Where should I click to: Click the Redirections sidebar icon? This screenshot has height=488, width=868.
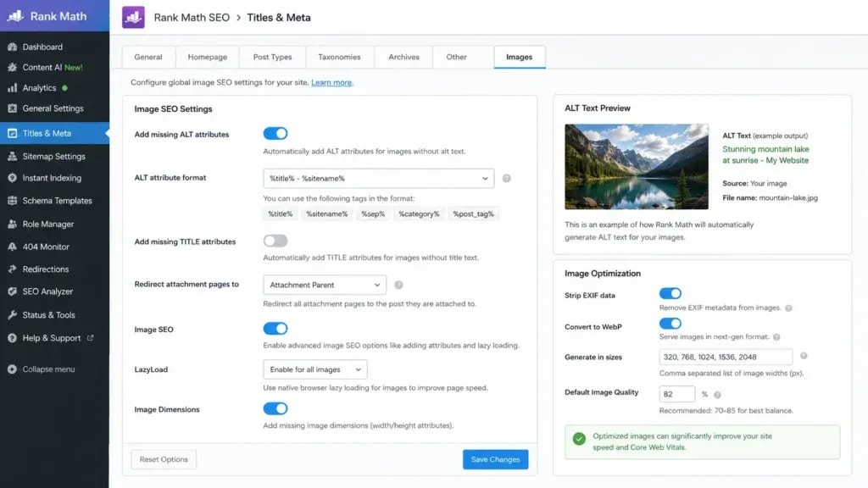pos(12,269)
